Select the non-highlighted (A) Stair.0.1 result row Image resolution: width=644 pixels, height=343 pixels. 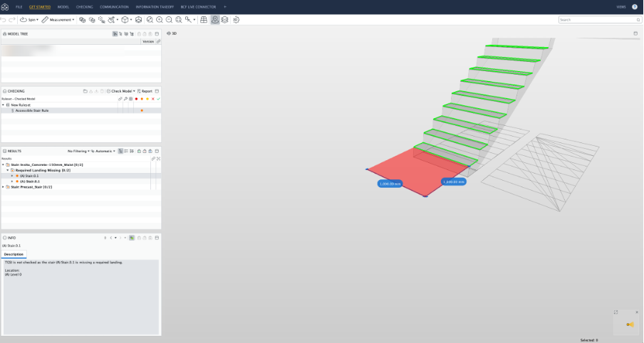click(x=81, y=181)
